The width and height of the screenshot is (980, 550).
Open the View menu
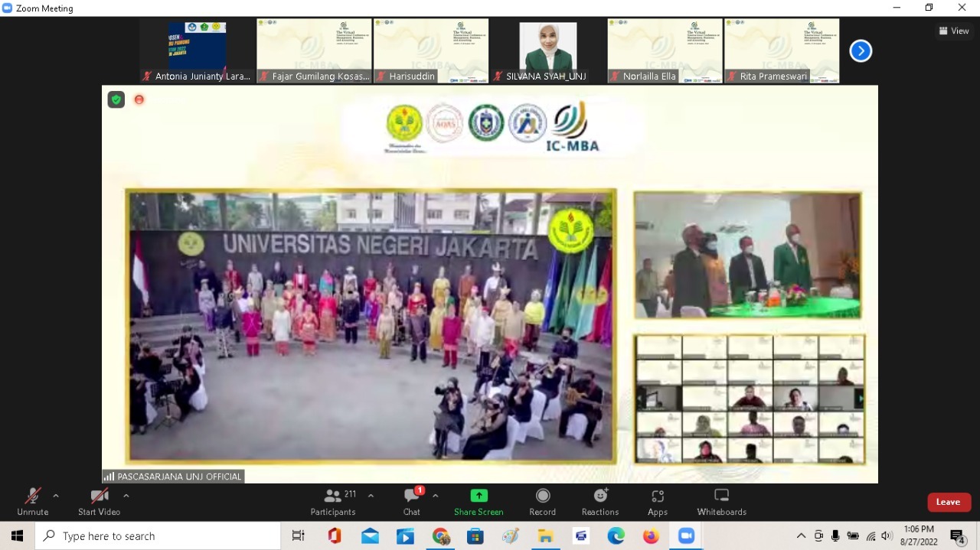[953, 31]
